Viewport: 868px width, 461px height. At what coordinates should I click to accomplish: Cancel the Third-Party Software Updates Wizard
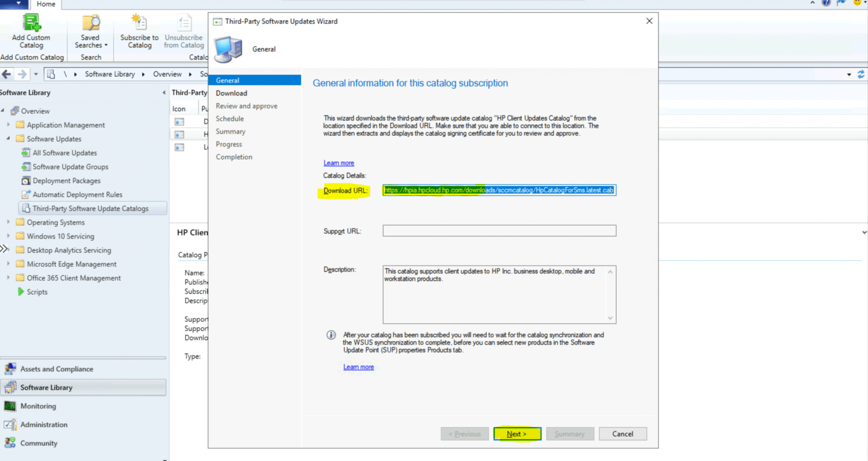pyautogui.click(x=622, y=434)
